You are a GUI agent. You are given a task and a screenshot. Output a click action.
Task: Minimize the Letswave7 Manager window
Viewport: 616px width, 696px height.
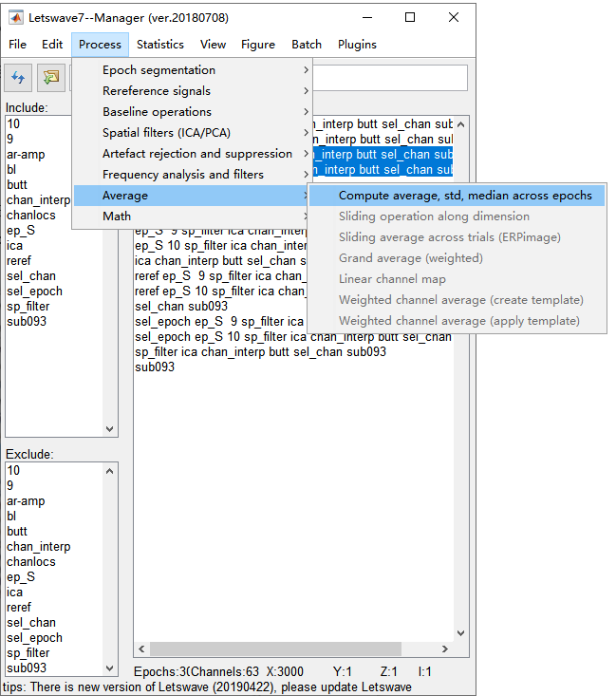coord(367,17)
